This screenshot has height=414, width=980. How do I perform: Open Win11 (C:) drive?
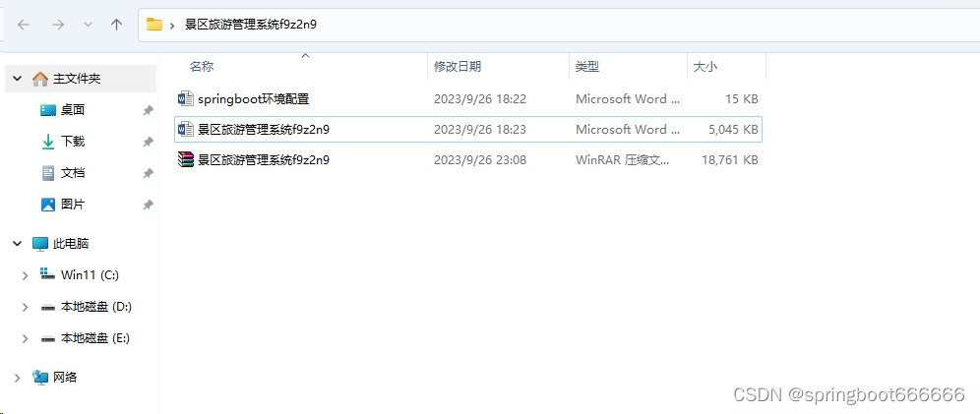click(90, 274)
